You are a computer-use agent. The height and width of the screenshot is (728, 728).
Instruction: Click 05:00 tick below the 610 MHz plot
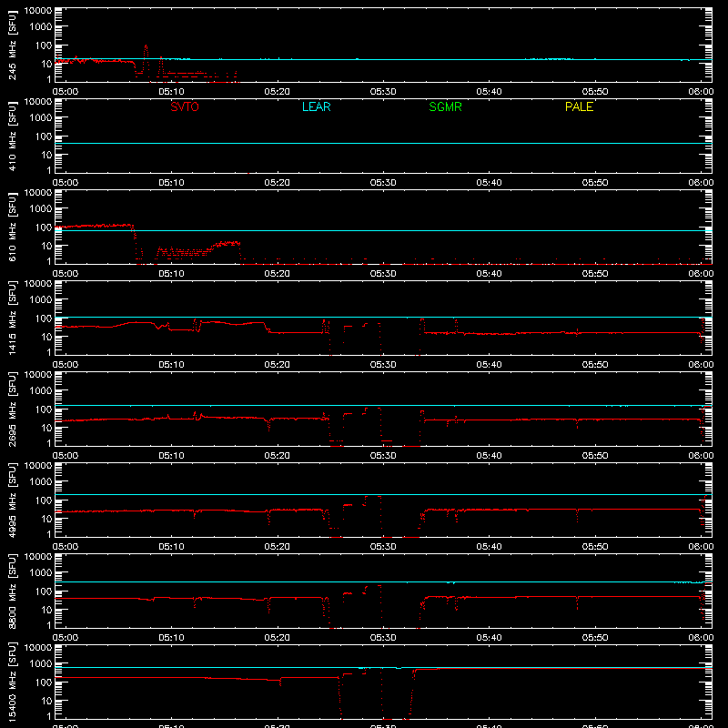coord(66,274)
